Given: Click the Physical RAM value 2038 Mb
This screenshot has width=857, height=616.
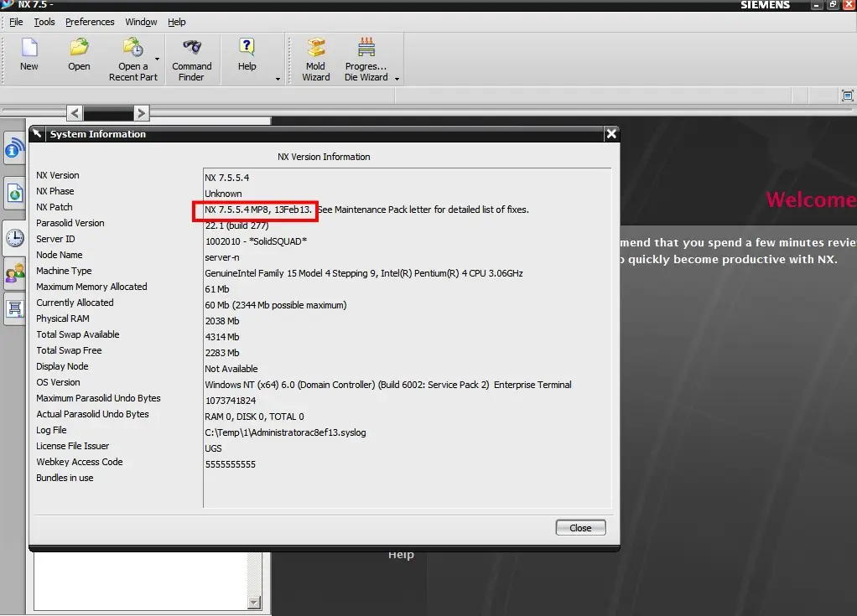Looking at the screenshot, I should point(222,321).
